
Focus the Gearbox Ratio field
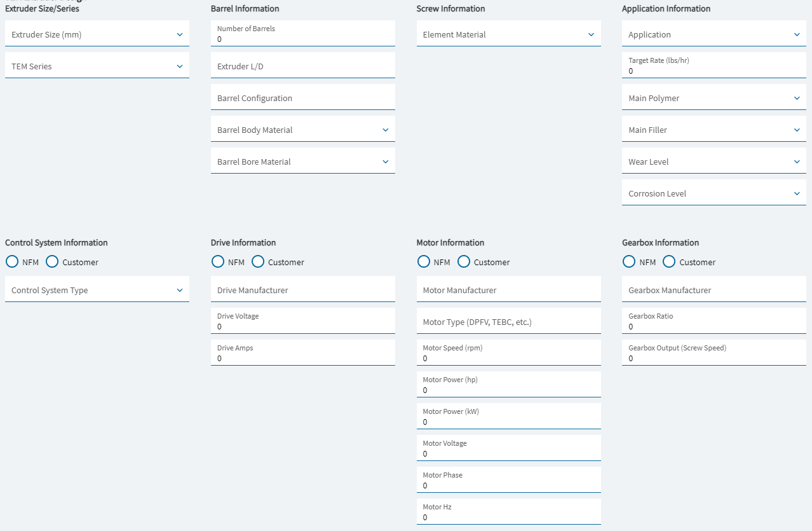714,321
